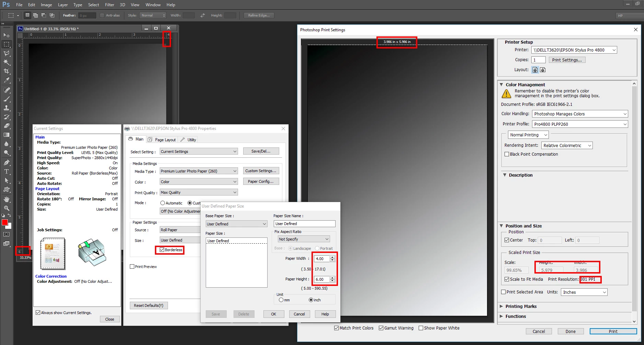The image size is (644, 345).
Task: Select the Rectangular Marquee tool in toolbox
Action: coord(7,44)
